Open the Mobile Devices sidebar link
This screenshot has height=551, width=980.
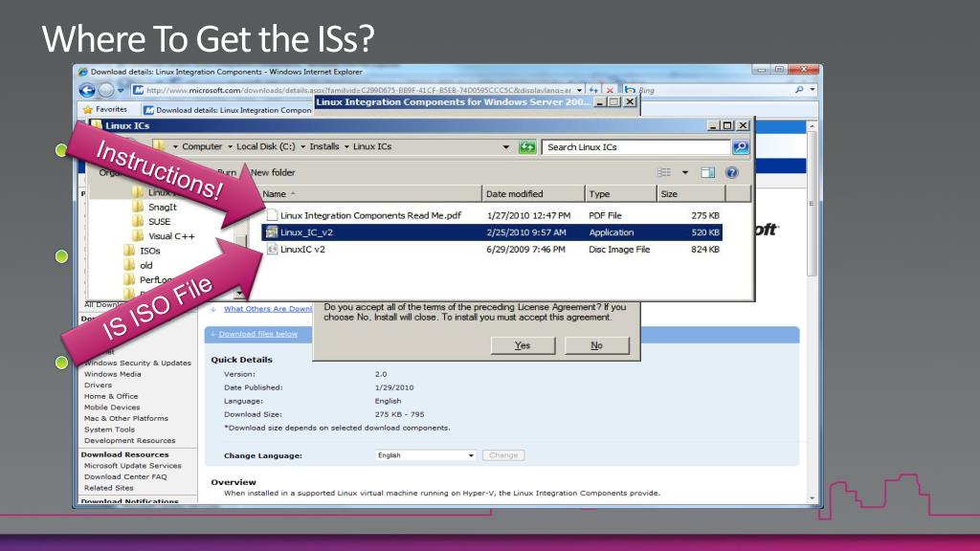[x=113, y=408]
